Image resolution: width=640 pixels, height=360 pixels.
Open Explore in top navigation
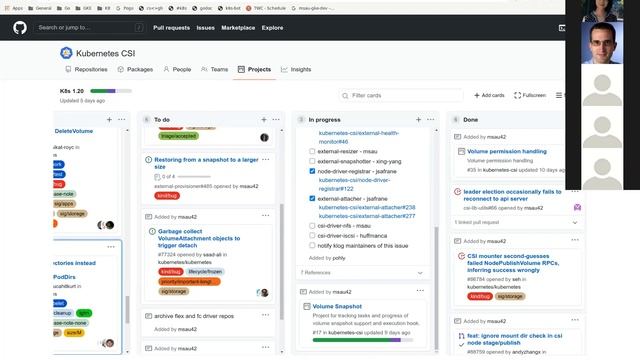(x=272, y=28)
